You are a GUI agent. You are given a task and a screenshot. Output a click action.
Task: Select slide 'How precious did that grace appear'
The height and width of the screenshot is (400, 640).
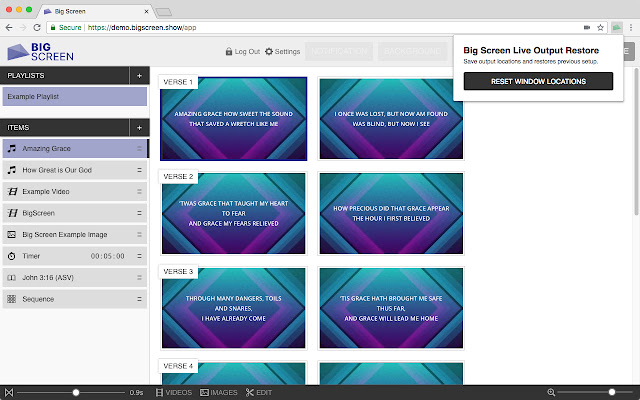pyautogui.click(x=391, y=213)
